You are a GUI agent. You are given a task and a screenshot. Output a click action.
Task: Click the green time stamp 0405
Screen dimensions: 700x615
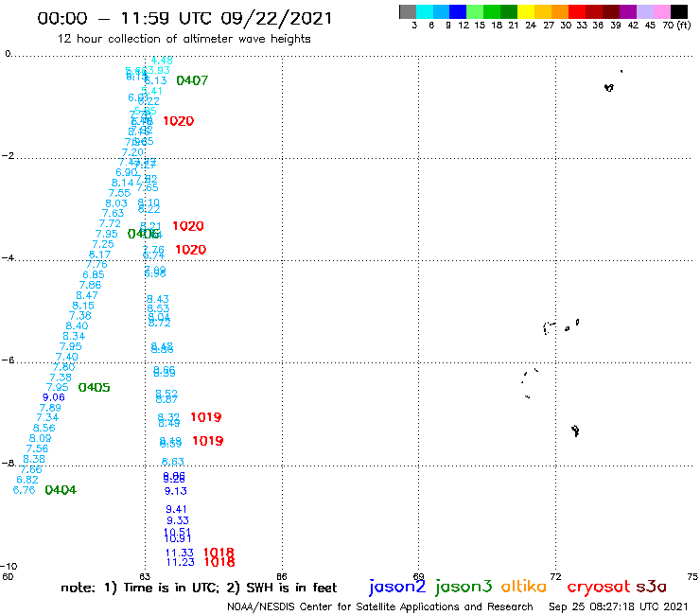[x=95, y=387]
